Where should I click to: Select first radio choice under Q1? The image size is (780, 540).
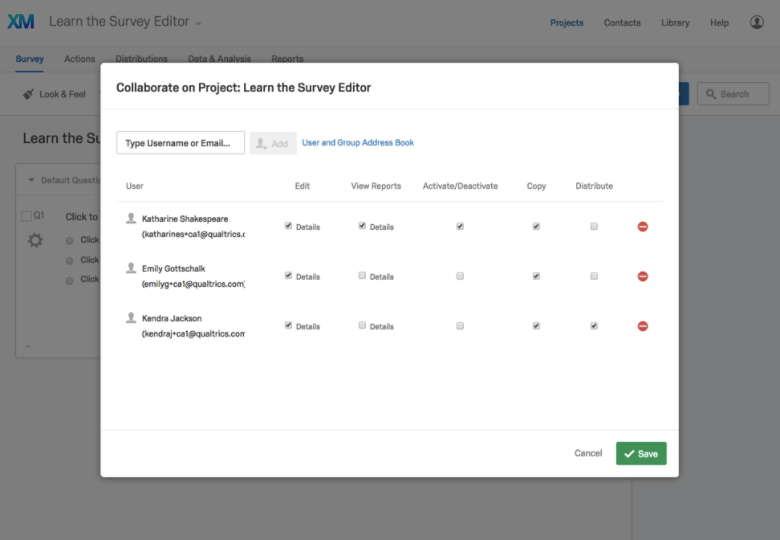point(70,241)
